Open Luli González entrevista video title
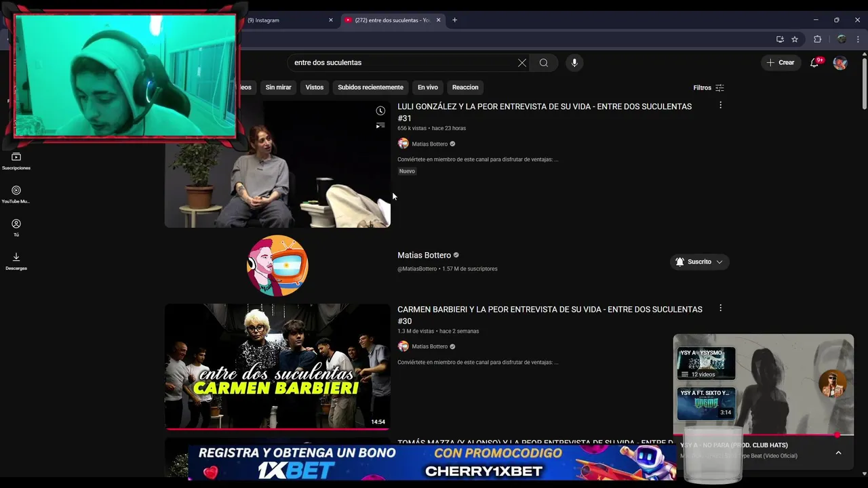 [x=545, y=112]
